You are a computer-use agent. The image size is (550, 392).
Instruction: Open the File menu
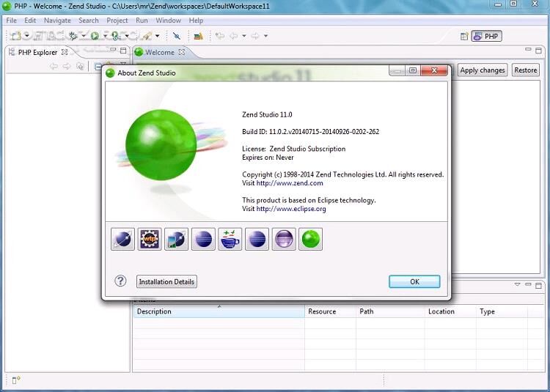click(11, 21)
